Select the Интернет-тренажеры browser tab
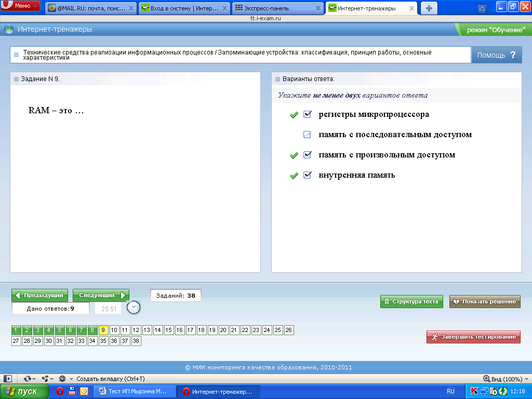The image size is (532, 399). [x=371, y=8]
